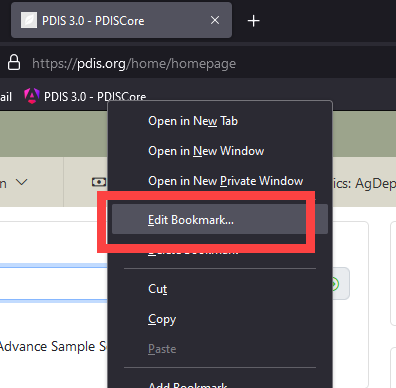Click the padlock site security icon
Viewport: 396px width, 388px height.
coord(14,63)
